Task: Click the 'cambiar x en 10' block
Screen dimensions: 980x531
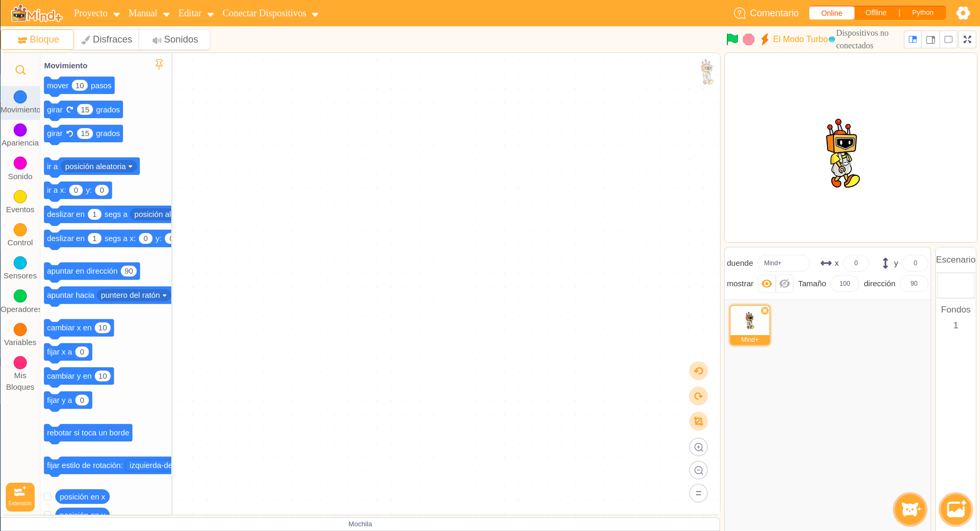Action: 79,328
